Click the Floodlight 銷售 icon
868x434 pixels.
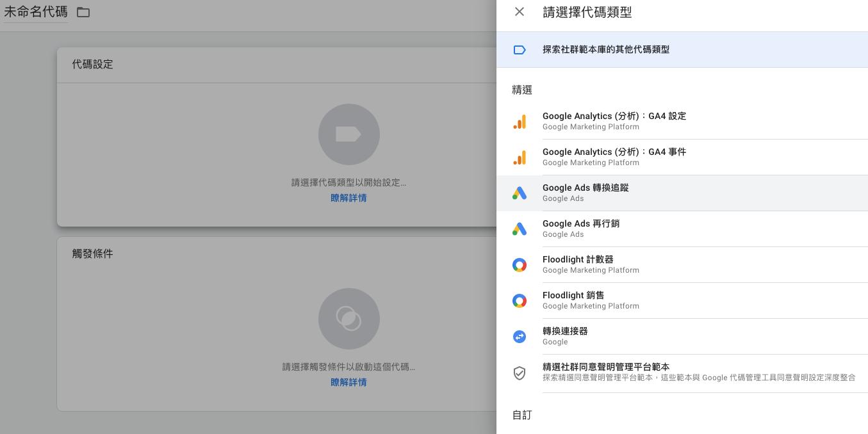[x=520, y=301]
